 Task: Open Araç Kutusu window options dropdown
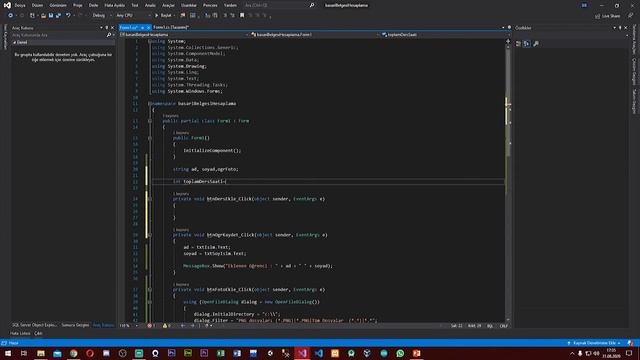click(101, 28)
